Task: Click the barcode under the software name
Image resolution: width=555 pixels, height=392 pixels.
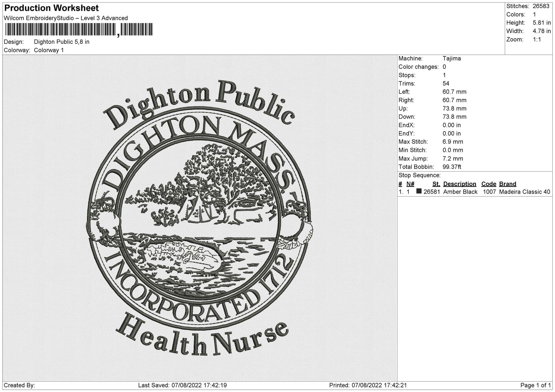Action: [x=78, y=30]
